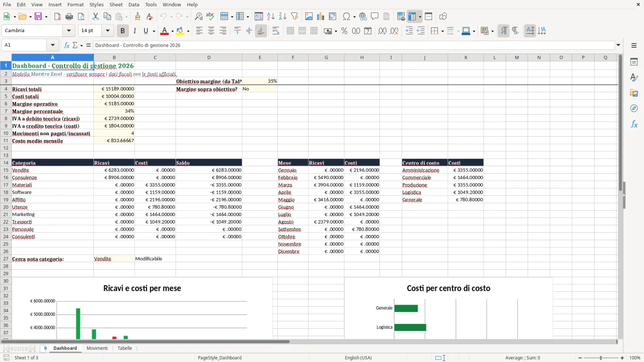Image resolution: width=644 pixels, height=362 pixels.
Task: Open Find & Replace
Action: (x=199, y=17)
